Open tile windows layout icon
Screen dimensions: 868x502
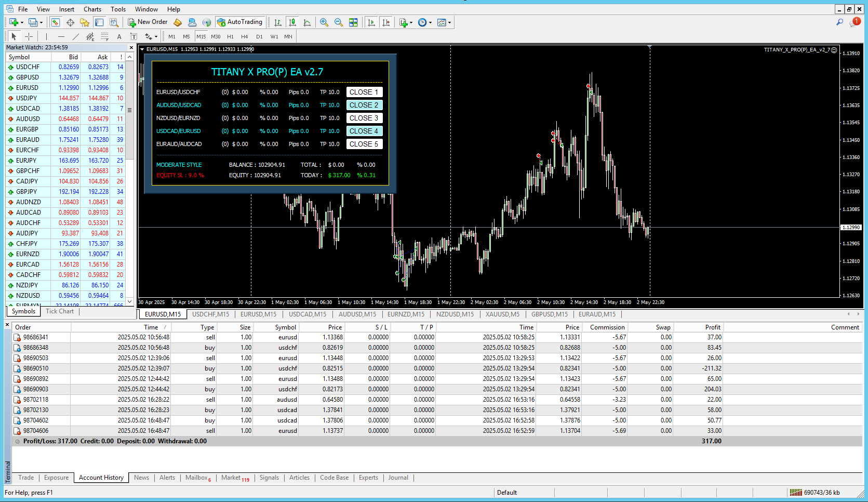[x=353, y=22]
